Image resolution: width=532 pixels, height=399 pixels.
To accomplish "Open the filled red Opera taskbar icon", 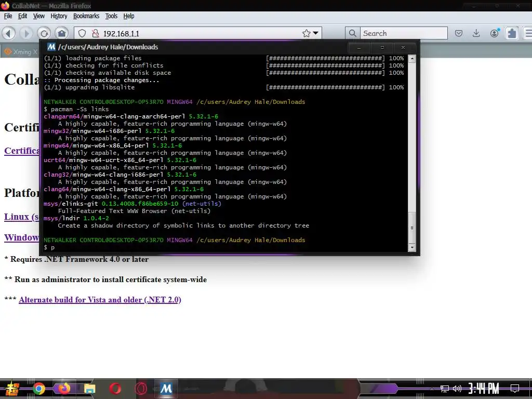I will click(x=115, y=389).
